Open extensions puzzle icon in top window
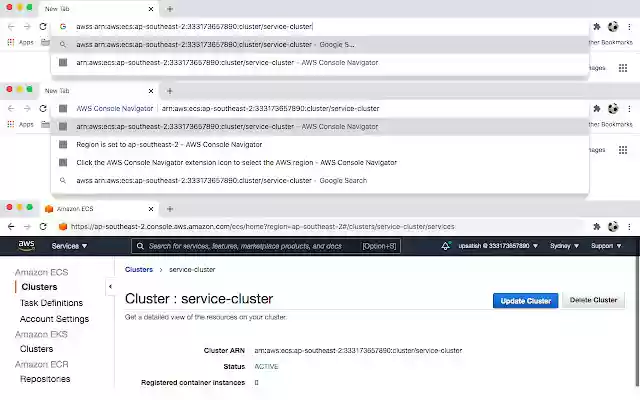Viewport: 640px width, 400px height. pyautogui.click(x=597, y=27)
